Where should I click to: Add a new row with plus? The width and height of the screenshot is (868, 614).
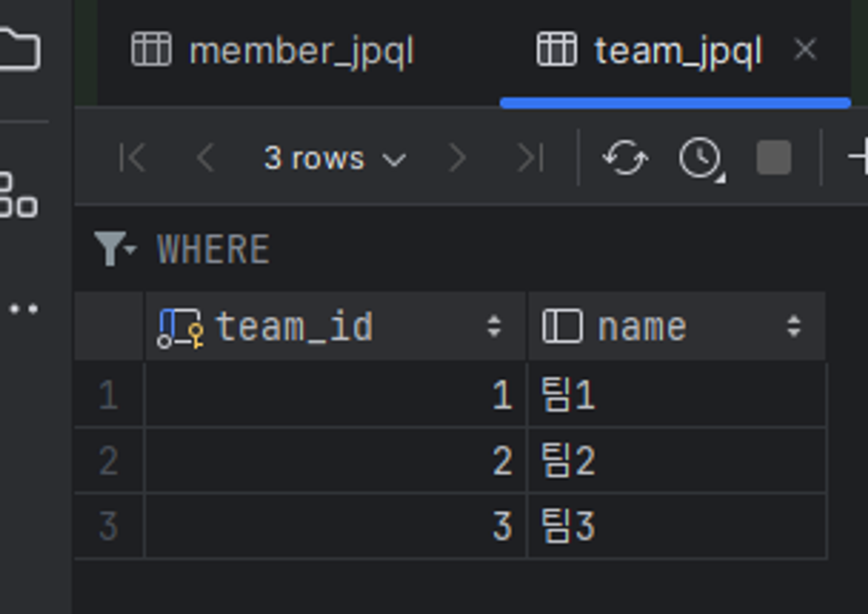point(859,156)
